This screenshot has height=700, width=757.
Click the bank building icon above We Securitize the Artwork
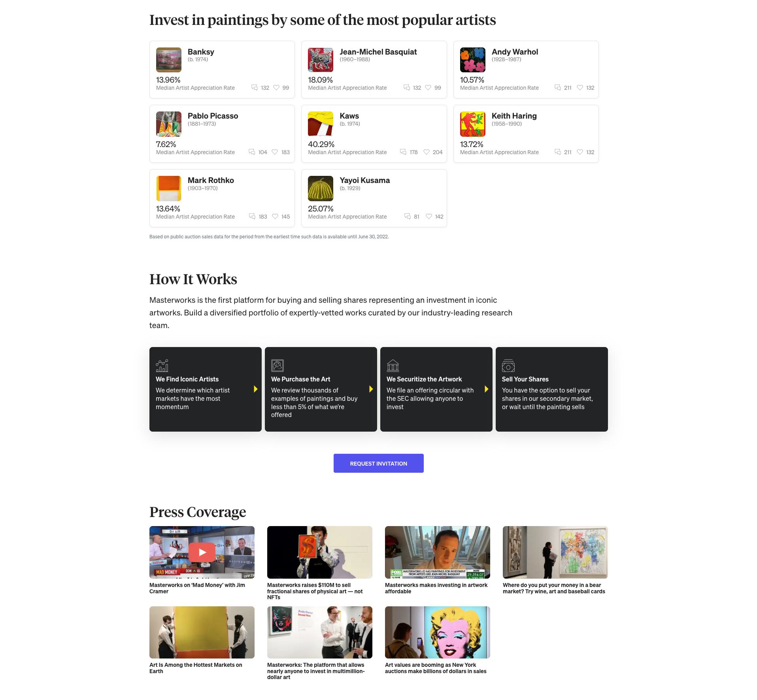pyautogui.click(x=393, y=366)
